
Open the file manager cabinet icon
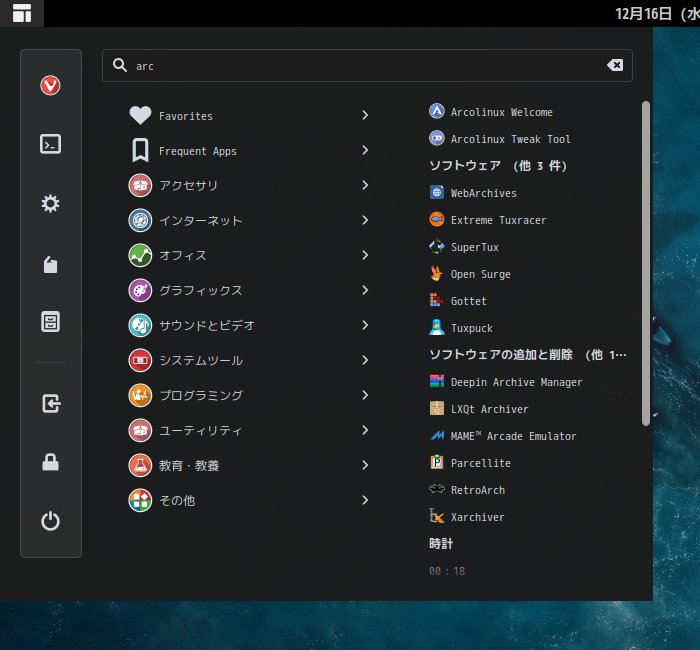tap(50, 321)
